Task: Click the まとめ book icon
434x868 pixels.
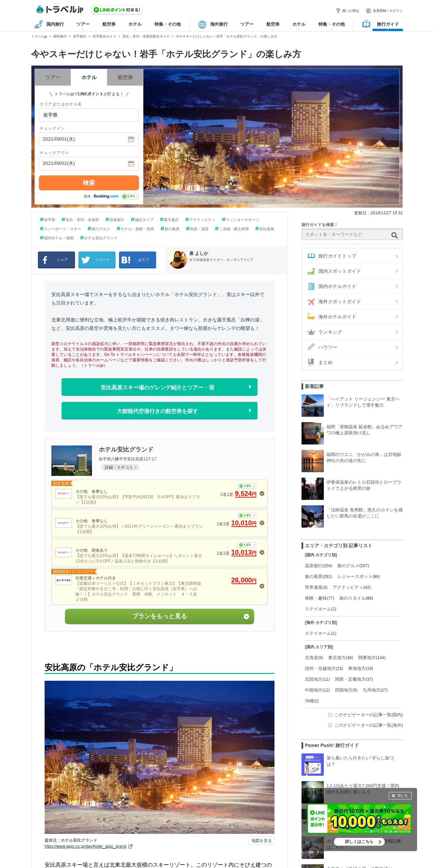Action: 311,362
